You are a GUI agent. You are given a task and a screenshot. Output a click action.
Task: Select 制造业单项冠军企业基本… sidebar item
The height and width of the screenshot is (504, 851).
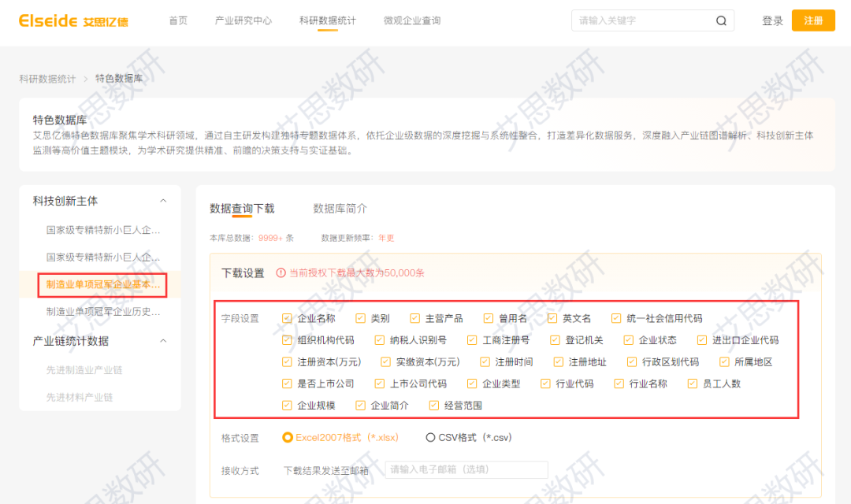tap(102, 284)
